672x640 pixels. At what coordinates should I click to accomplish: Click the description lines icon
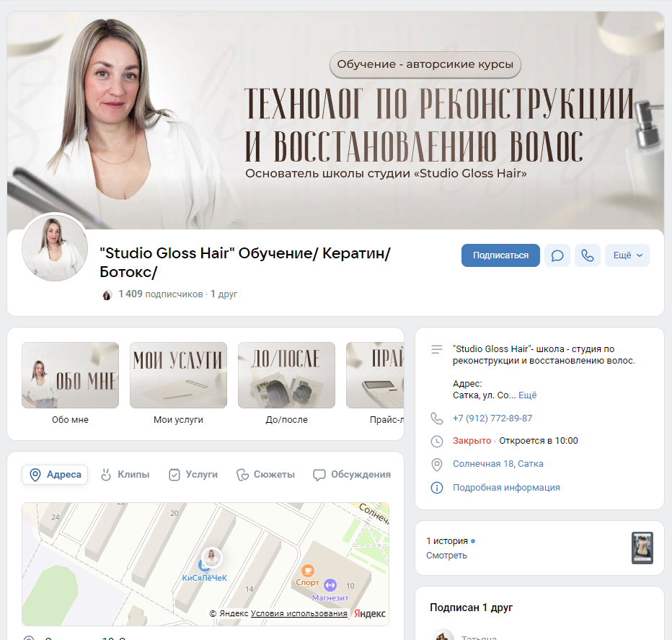437,350
